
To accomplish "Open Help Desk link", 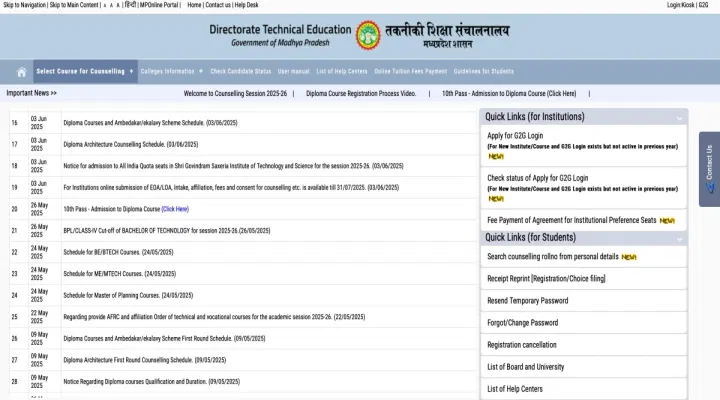I will (247, 5).
